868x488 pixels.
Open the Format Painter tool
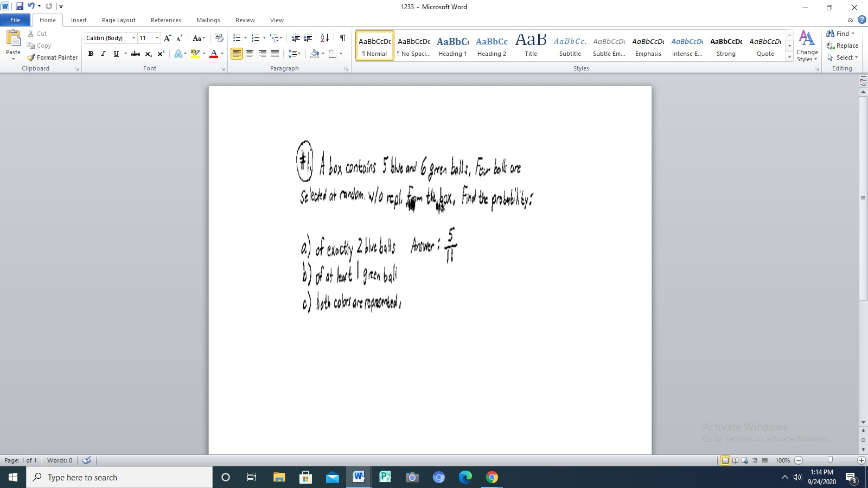52,57
